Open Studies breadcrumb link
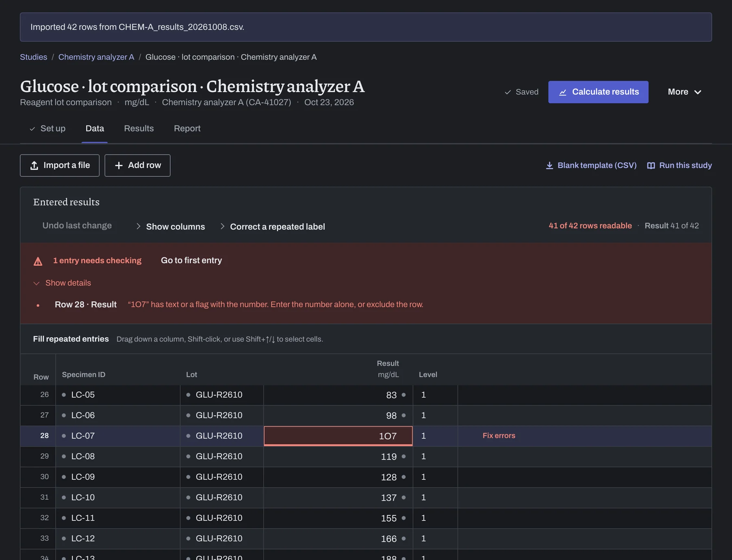This screenshot has height=560, width=732. point(33,57)
